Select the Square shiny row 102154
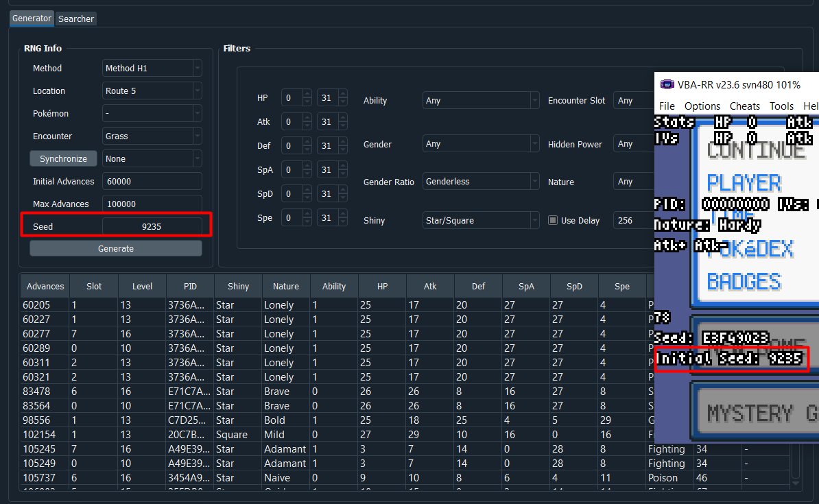Image resolution: width=819 pixels, height=504 pixels. point(337,435)
